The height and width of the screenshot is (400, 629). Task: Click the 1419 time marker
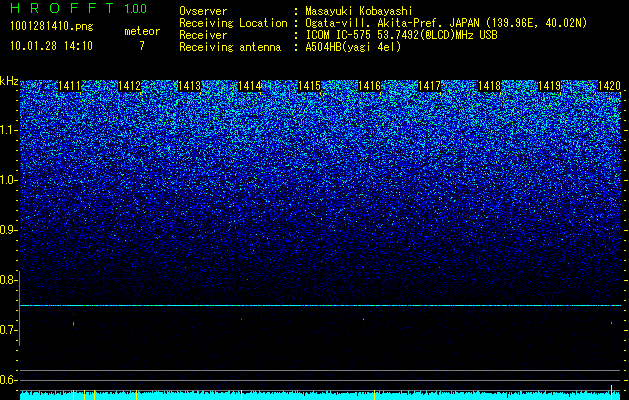tap(549, 86)
